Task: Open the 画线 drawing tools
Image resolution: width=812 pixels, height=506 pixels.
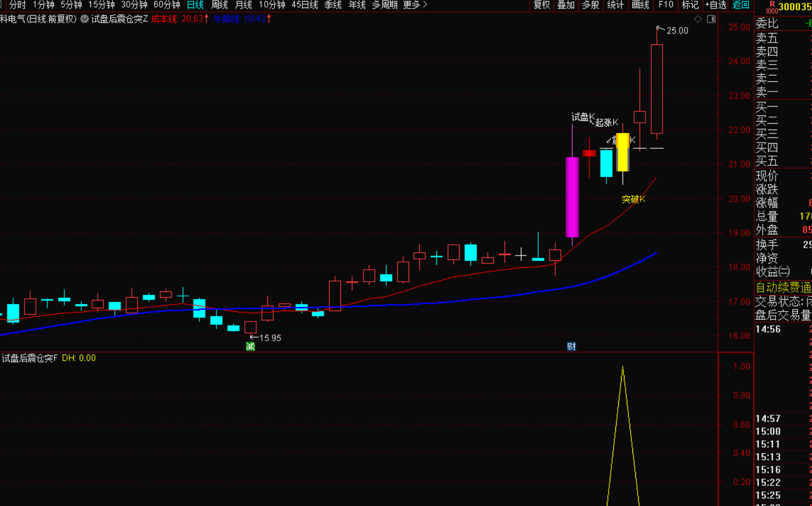Action: pos(640,5)
